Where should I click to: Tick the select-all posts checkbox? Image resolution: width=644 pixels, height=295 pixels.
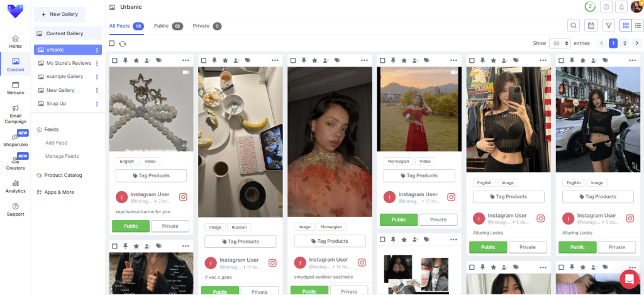[x=112, y=43]
